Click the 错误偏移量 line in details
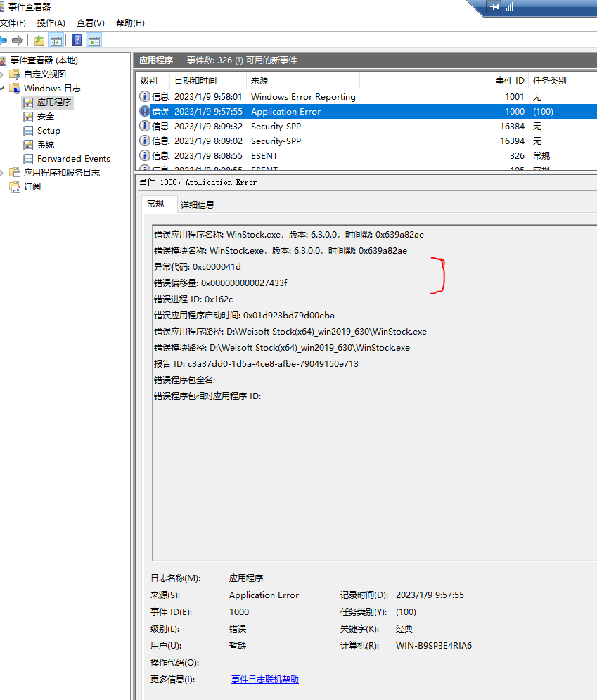Screen dimensions: 597x700 pos(221,283)
